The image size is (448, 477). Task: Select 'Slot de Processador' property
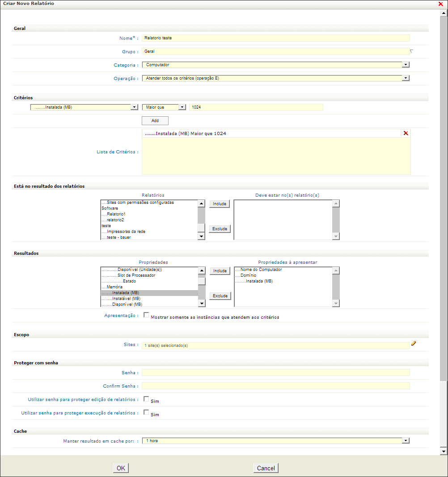[149, 275]
